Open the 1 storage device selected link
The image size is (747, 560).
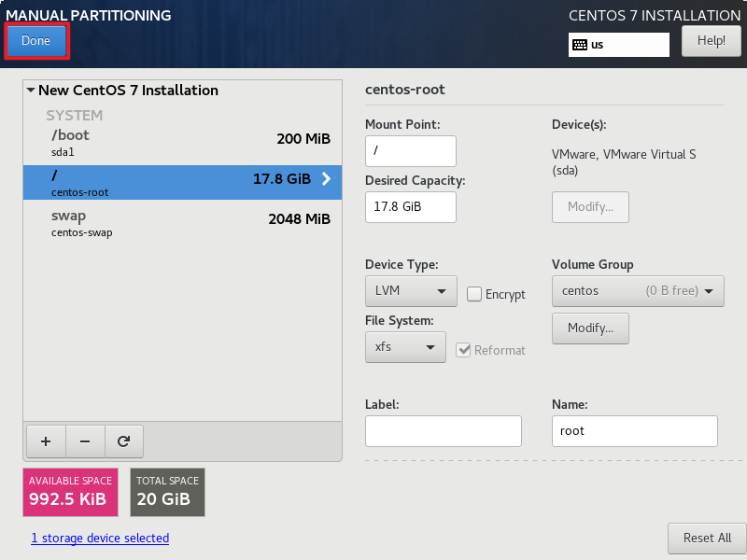(100, 538)
